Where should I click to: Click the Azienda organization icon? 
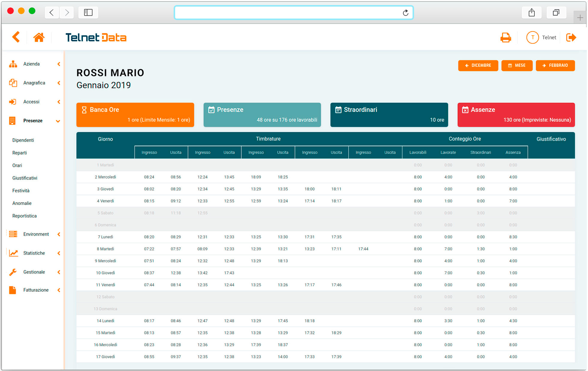[x=13, y=64]
